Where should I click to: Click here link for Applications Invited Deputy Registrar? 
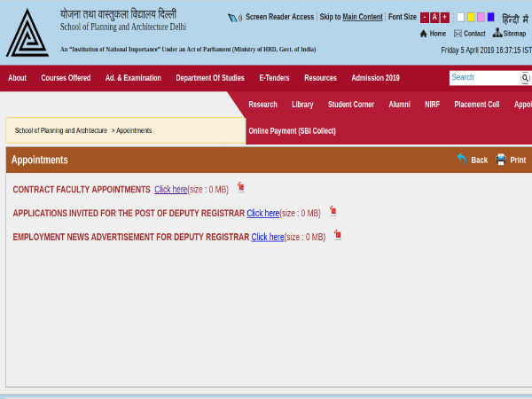pyautogui.click(x=263, y=213)
